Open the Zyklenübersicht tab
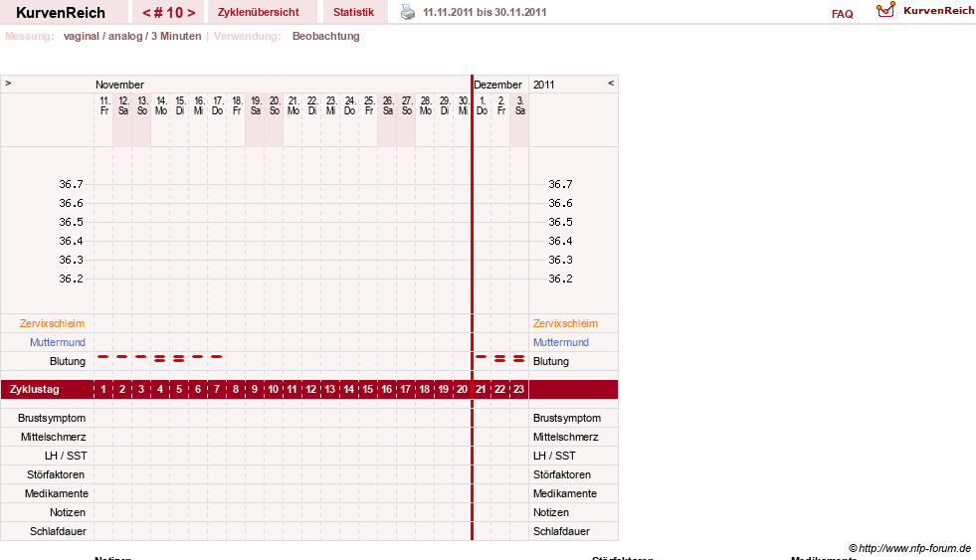The width and height of the screenshot is (976, 560). point(259,12)
